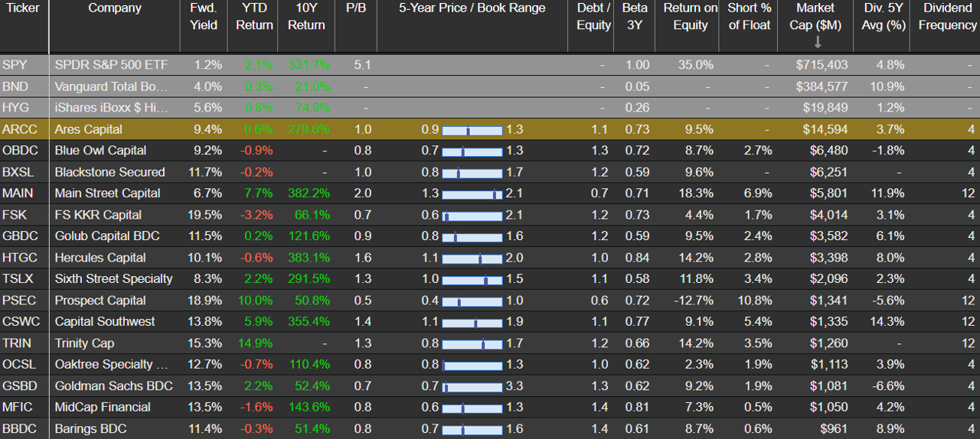Click the MAIN ticker

pyautogui.click(x=18, y=193)
